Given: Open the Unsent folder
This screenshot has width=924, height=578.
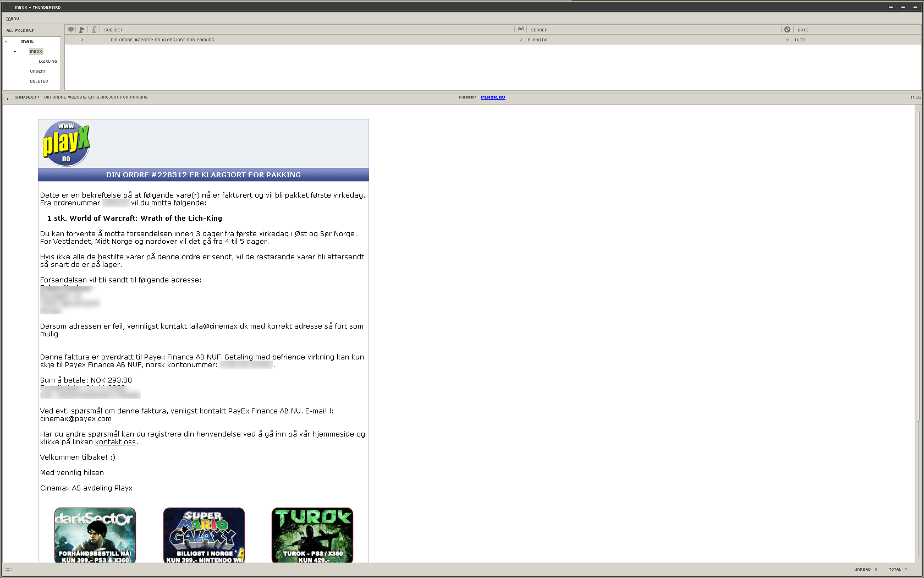Looking at the screenshot, I should [38, 72].
